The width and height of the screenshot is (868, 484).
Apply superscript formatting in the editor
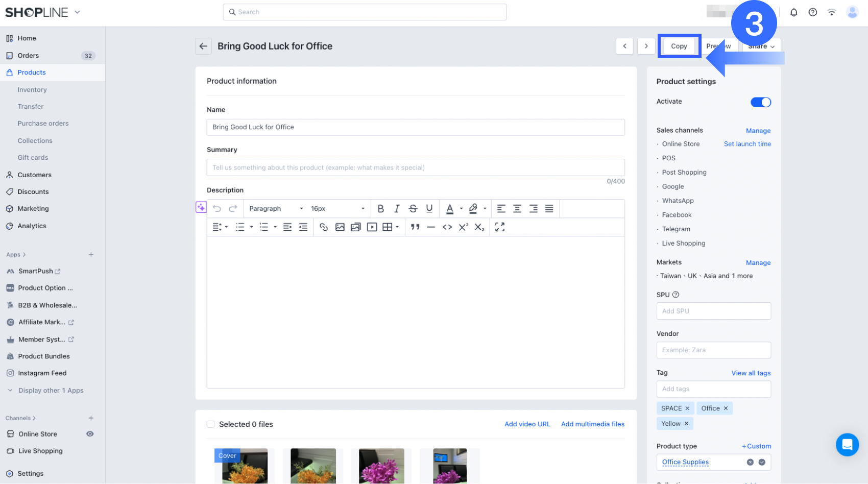pyautogui.click(x=463, y=227)
